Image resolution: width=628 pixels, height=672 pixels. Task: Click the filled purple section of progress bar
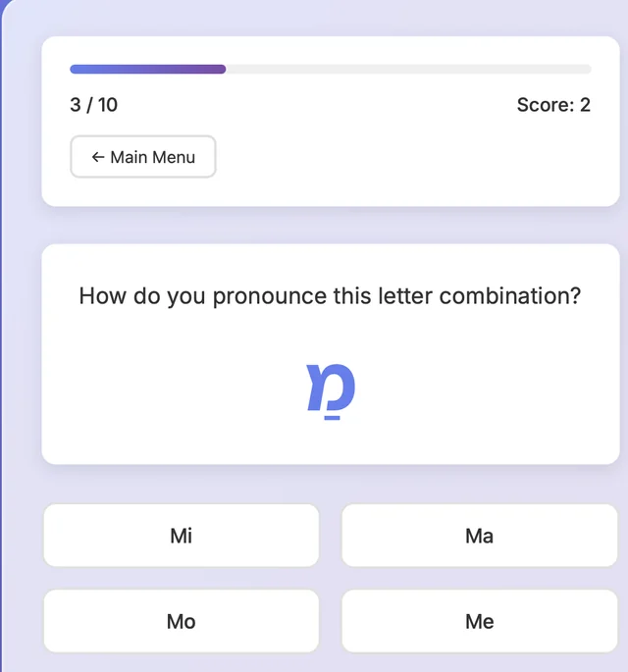147,70
